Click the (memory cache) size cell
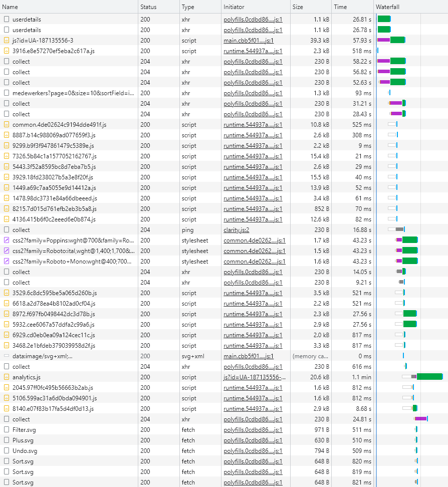448x487 pixels. click(x=310, y=356)
